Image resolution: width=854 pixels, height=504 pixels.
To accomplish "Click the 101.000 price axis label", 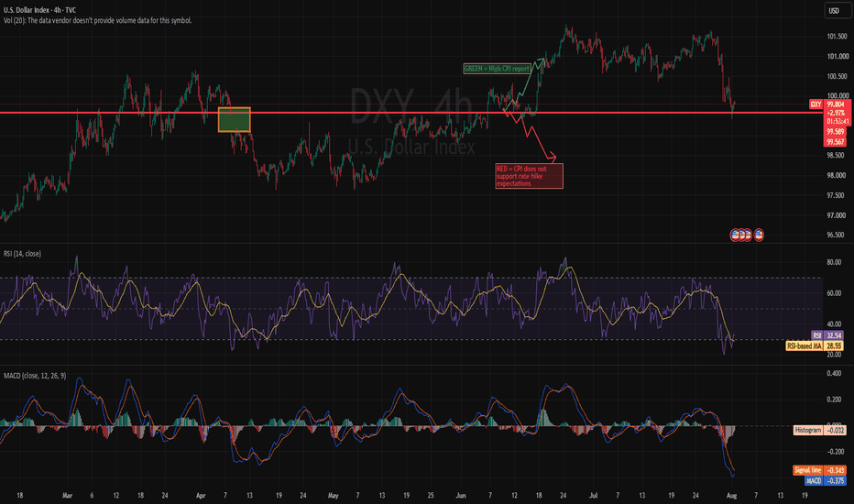I will tap(838, 56).
